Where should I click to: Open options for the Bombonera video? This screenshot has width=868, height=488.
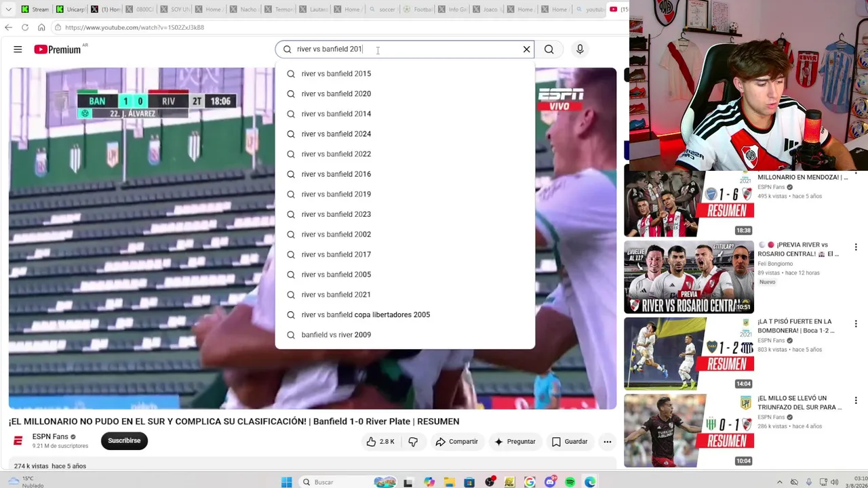(856, 324)
